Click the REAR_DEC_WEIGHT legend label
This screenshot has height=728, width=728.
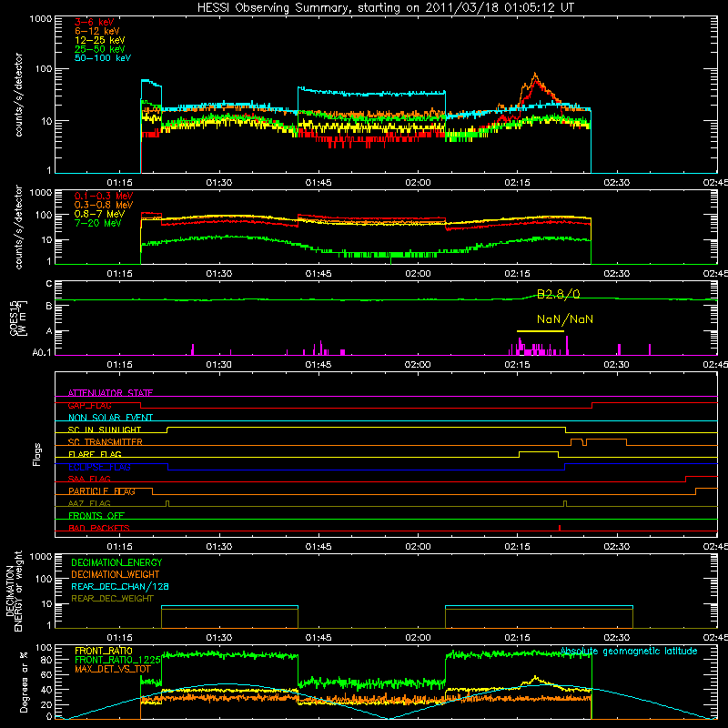112,599
